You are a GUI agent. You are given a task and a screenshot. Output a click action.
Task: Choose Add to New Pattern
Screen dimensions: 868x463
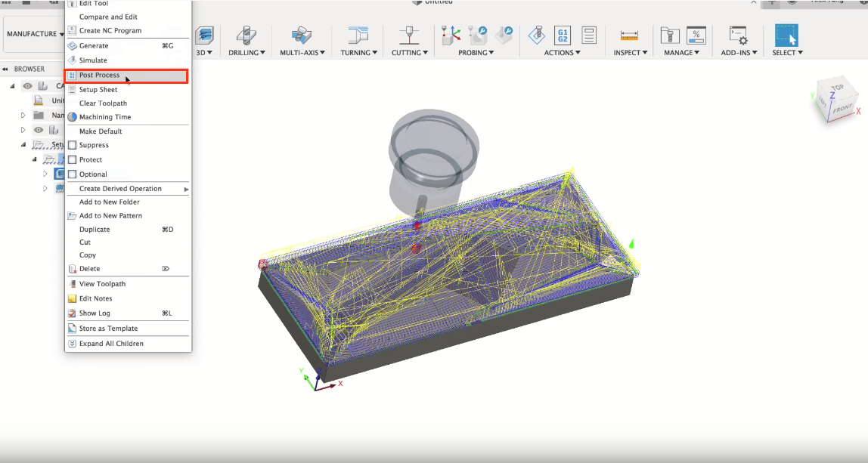pos(127,216)
